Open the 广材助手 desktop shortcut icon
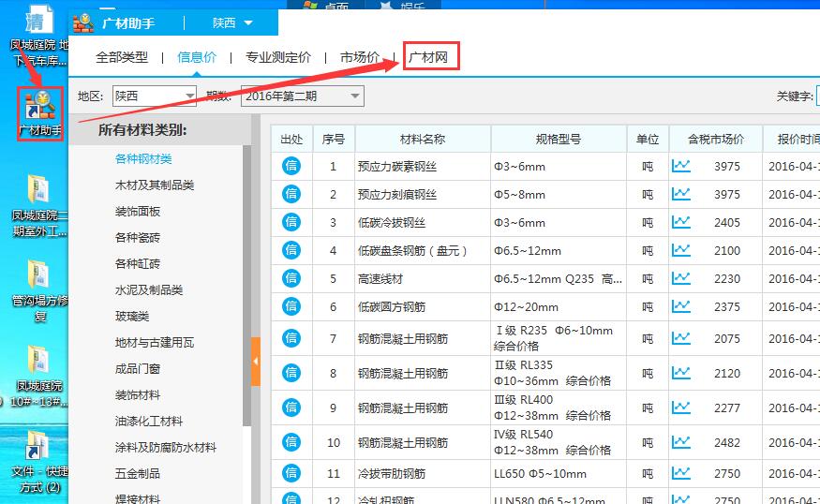This screenshot has height=504, width=820. click(x=40, y=113)
